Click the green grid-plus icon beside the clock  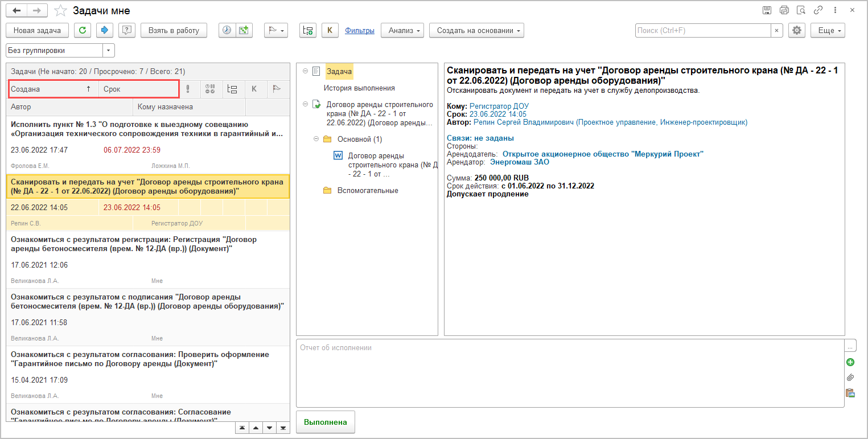pos(244,30)
